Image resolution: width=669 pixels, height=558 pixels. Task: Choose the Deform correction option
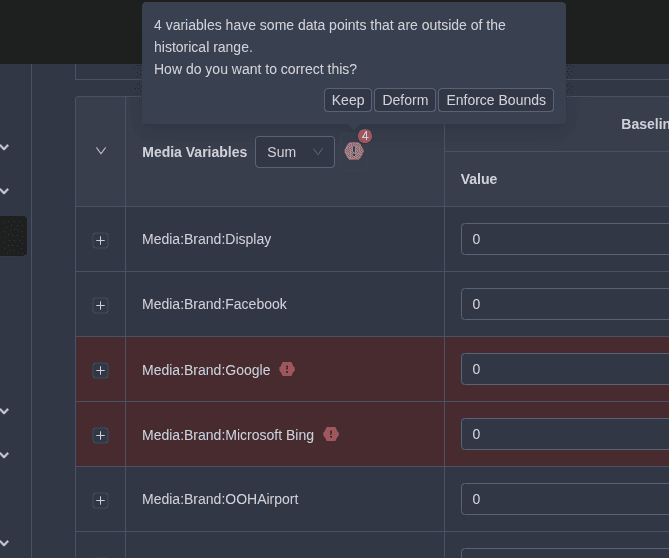click(x=405, y=100)
